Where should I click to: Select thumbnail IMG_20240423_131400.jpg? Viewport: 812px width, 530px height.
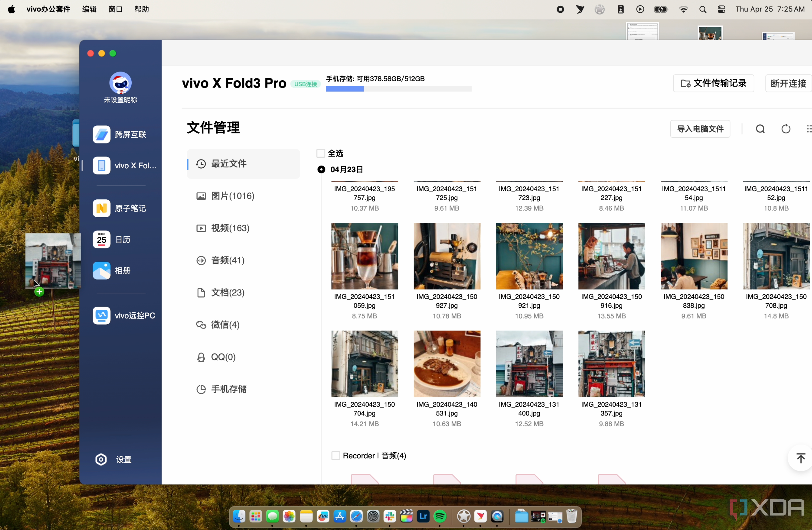(529, 364)
